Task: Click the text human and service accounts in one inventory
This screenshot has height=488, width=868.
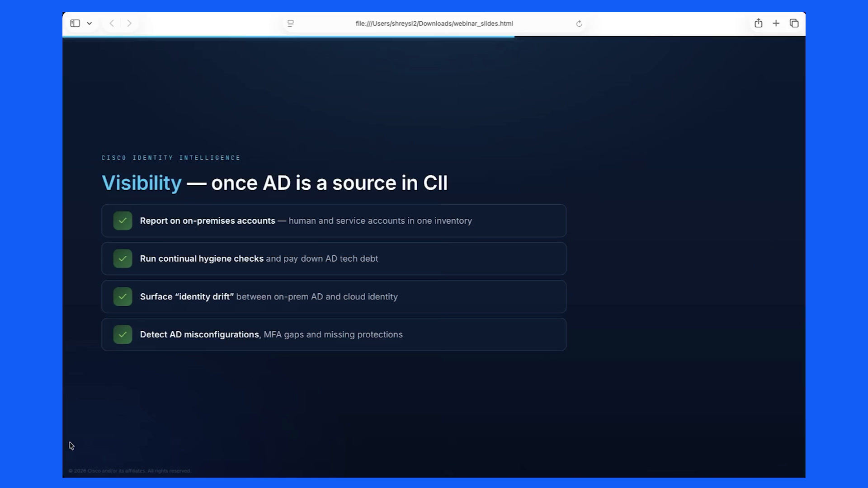Action: click(x=380, y=221)
